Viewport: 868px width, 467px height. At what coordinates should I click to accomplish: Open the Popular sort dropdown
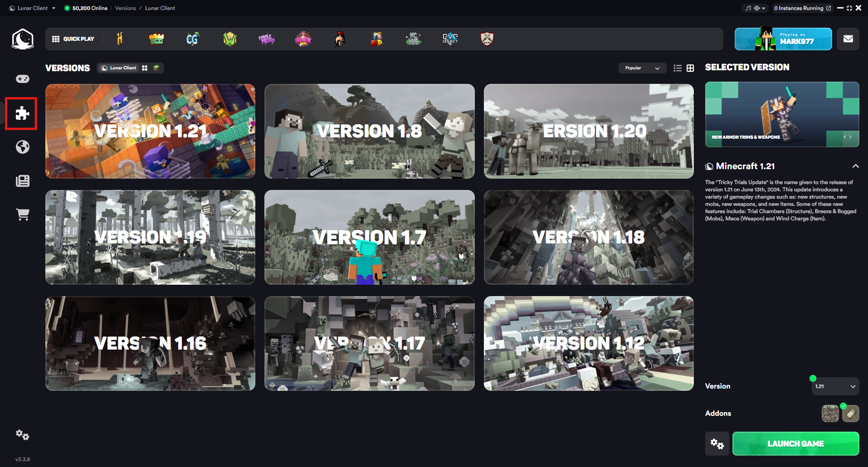(642, 68)
